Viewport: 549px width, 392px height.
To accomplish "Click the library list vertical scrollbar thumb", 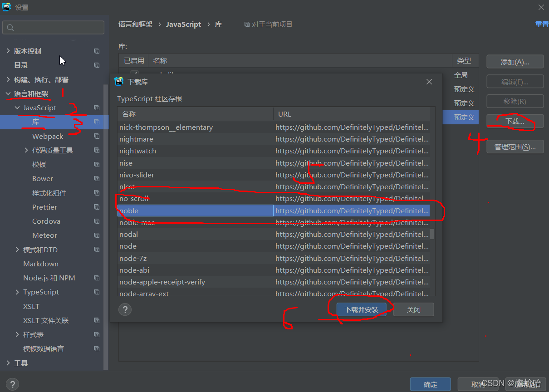I will click(432, 234).
